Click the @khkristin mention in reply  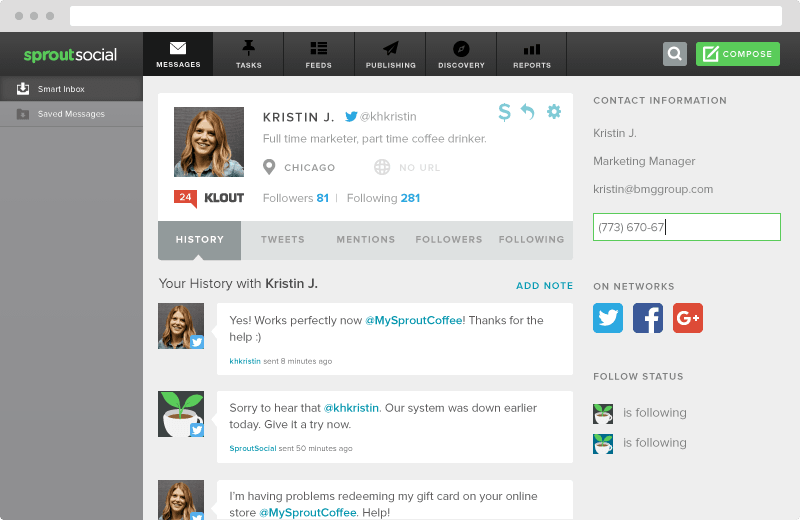pos(352,408)
